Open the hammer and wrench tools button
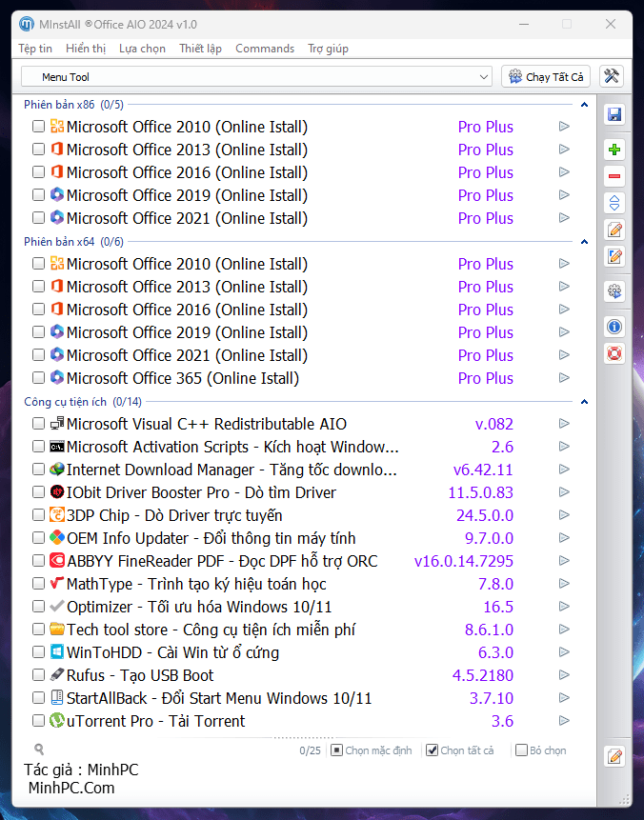The width and height of the screenshot is (644, 820). (x=611, y=76)
